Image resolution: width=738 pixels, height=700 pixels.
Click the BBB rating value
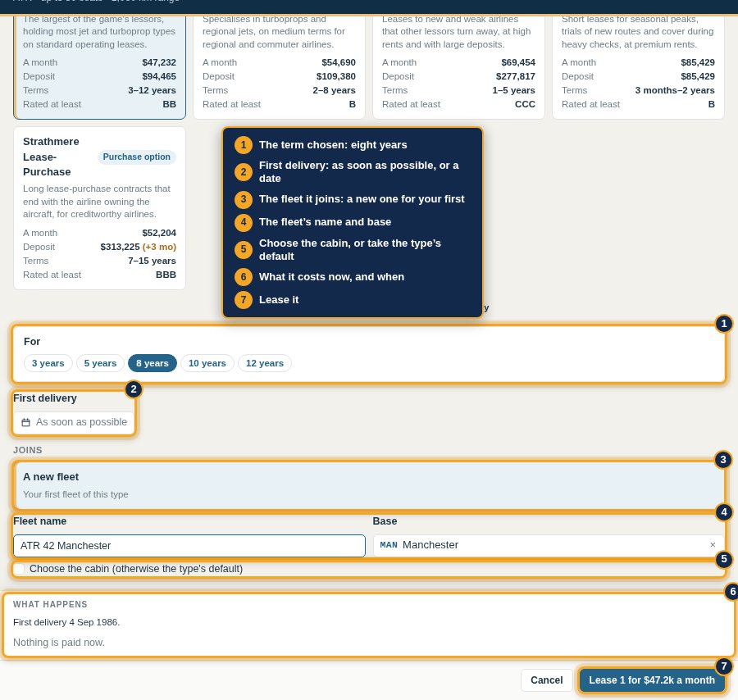click(166, 275)
